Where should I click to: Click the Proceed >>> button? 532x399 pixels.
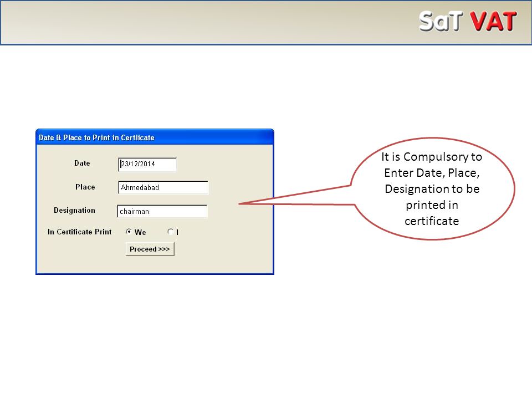point(150,249)
